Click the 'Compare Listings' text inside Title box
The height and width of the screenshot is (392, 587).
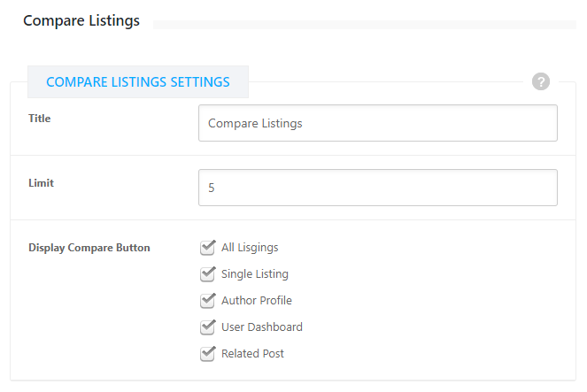[255, 124]
